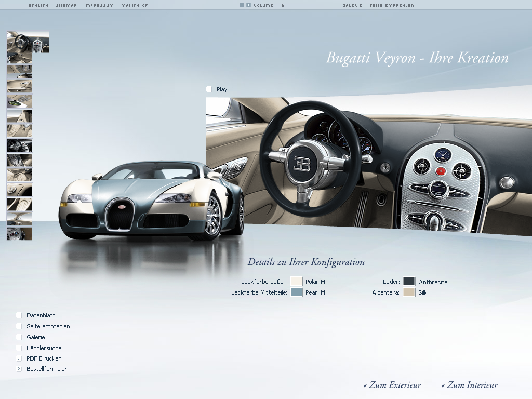Switch site language to English
Viewport: 532px width, 399px height.
38,5
